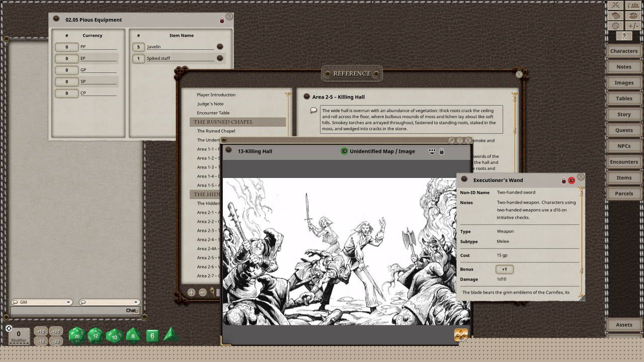Viewport: 644px width, 362px height.
Task: Click the link icon beside Executioner's Wand title
Action: pos(464,179)
